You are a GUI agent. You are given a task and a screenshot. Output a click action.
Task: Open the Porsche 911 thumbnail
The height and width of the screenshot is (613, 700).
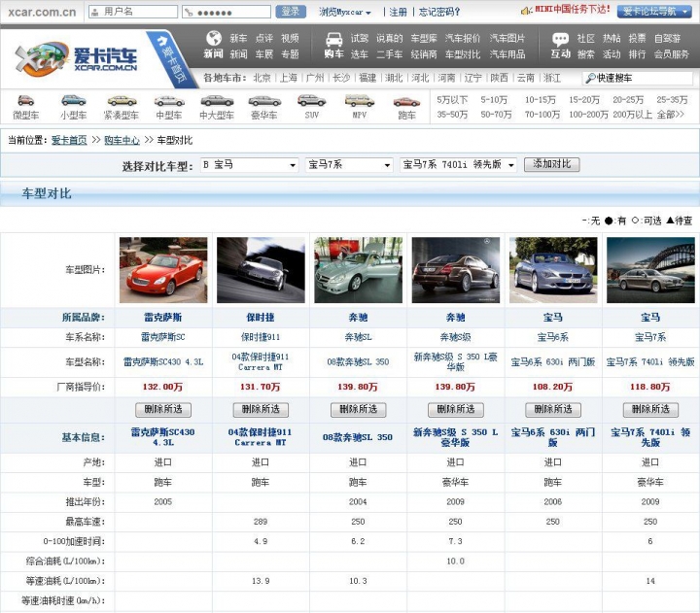[261, 270]
